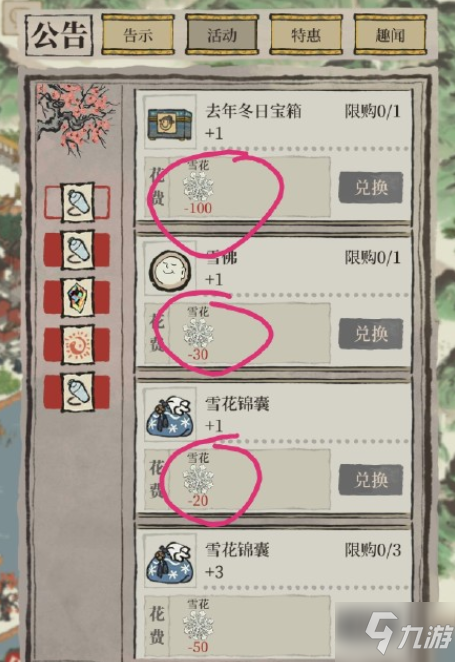Open the 特惠 tab

click(306, 35)
